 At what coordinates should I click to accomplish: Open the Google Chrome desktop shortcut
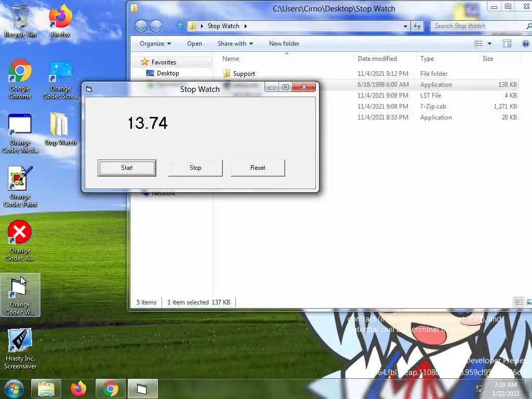20,79
